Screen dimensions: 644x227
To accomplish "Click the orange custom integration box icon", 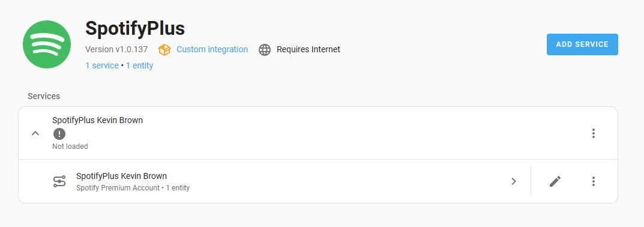I will (164, 50).
